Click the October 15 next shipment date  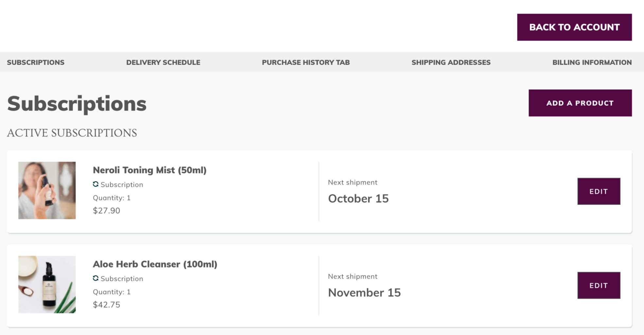pyautogui.click(x=358, y=199)
